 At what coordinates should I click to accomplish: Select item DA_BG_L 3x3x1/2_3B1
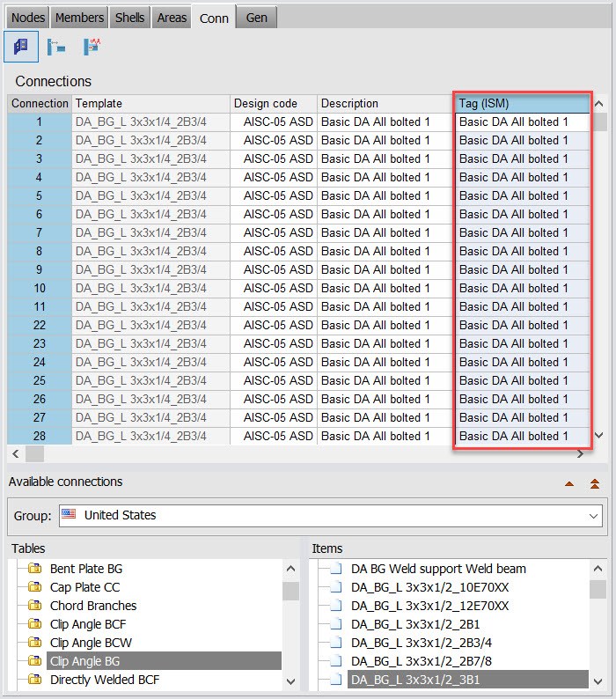tap(467, 680)
